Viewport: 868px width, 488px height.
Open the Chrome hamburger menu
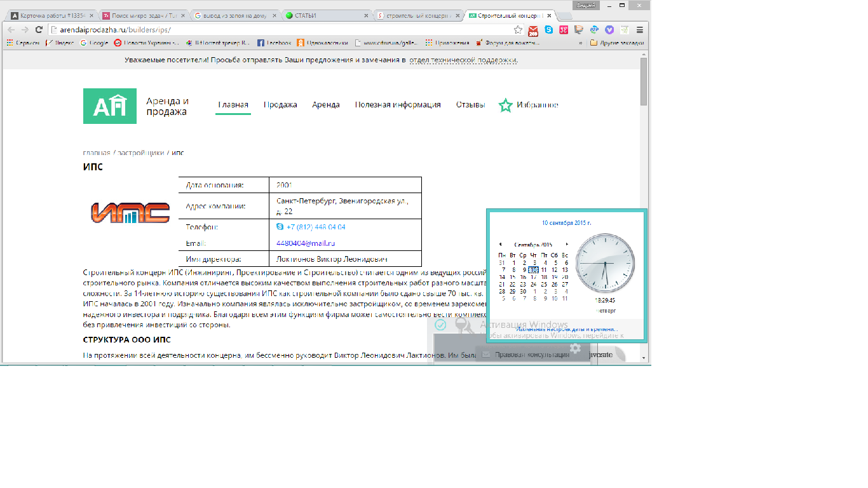[x=640, y=29]
